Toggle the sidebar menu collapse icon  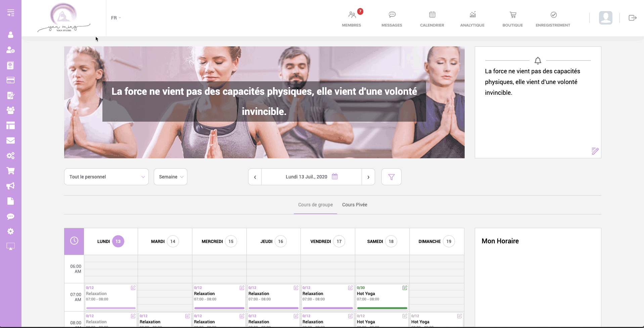(x=10, y=13)
